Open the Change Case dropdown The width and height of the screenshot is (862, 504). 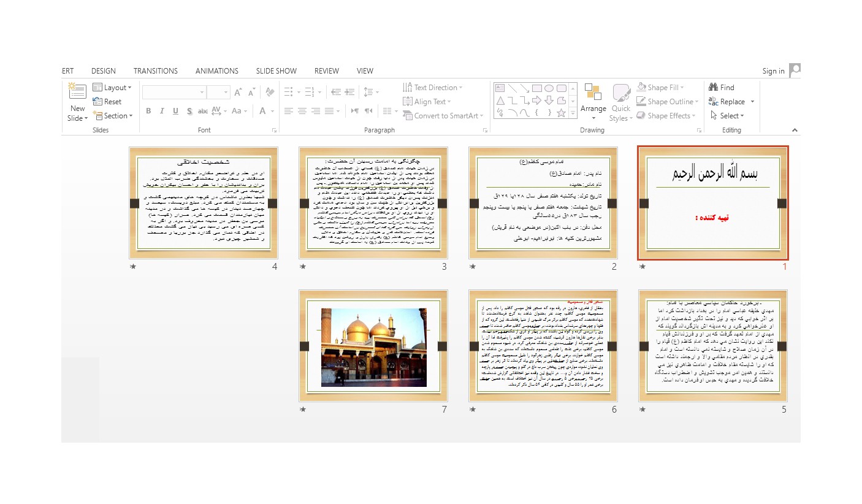pos(240,111)
